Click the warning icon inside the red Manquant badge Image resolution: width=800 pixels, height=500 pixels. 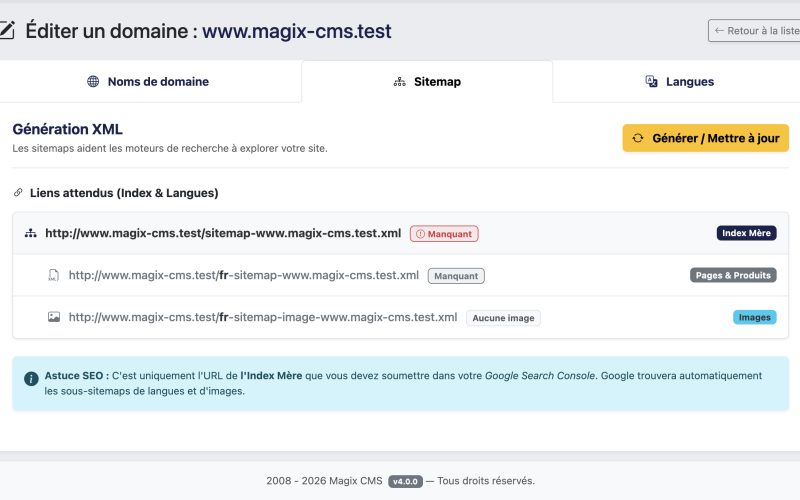coord(420,234)
